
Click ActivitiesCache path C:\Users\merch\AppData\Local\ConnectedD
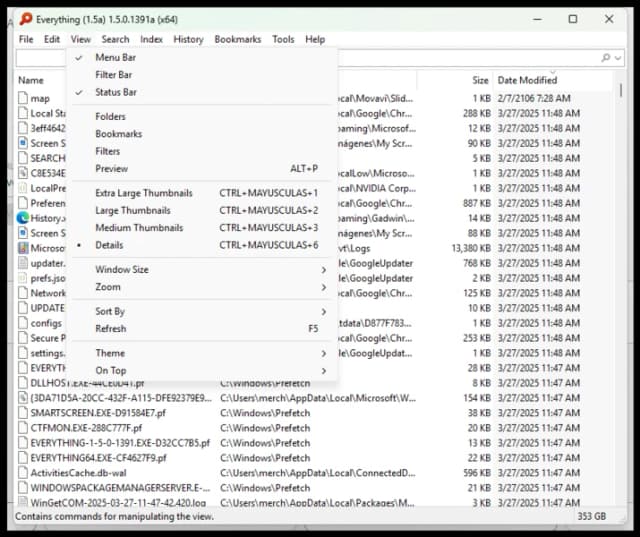tap(318, 473)
